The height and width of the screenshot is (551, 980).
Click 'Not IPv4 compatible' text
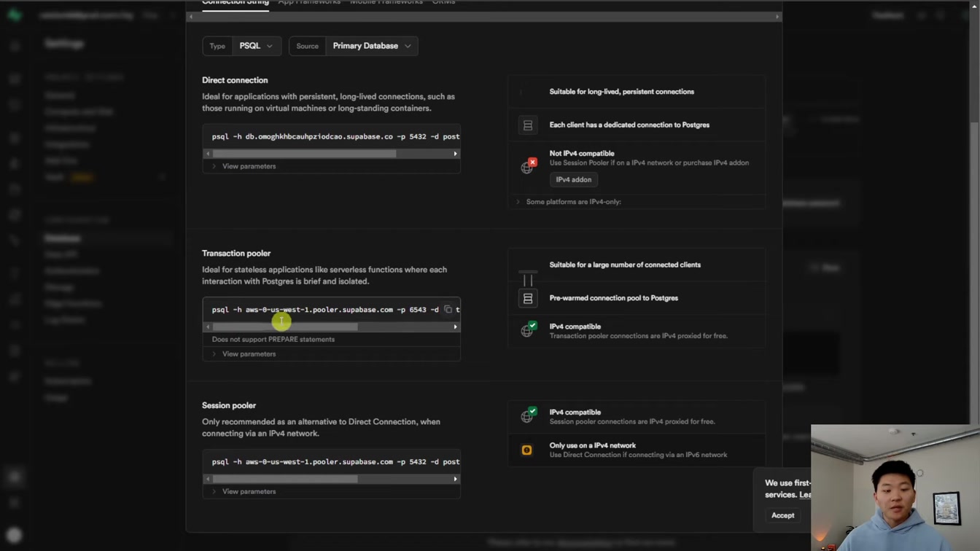point(582,154)
